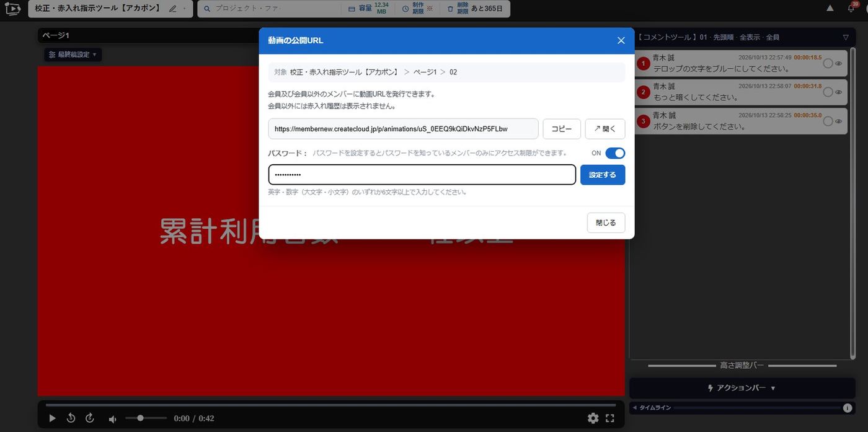Toggle eye visibility for comment 3

click(838, 121)
